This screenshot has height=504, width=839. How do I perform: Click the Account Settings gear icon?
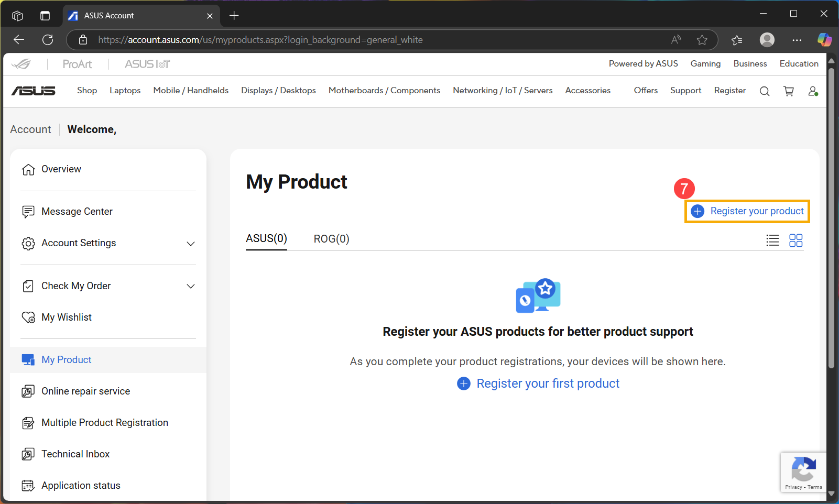coord(28,244)
